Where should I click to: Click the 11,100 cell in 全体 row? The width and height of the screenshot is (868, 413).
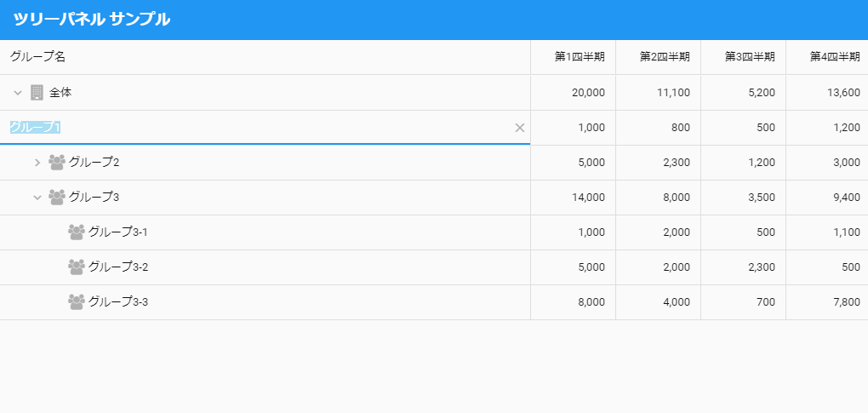658,93
